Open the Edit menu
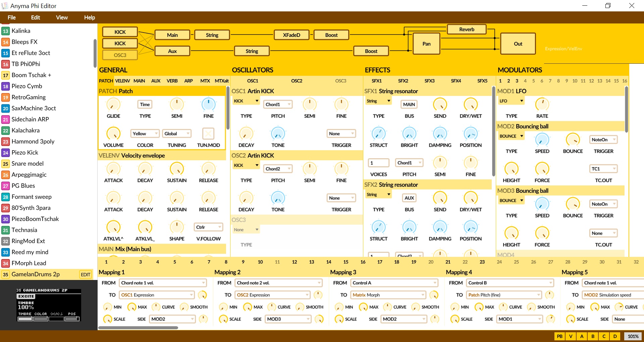 click(36, 17)
